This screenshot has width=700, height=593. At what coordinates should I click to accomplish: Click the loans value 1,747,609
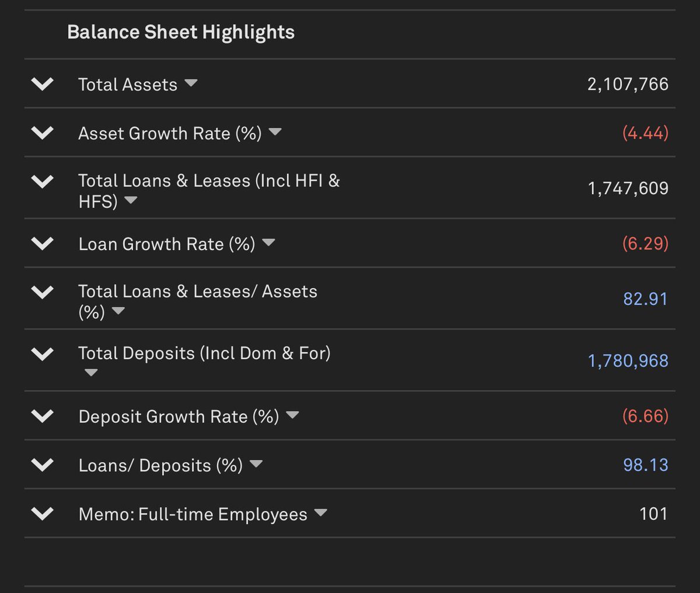[x=628, y=188]
